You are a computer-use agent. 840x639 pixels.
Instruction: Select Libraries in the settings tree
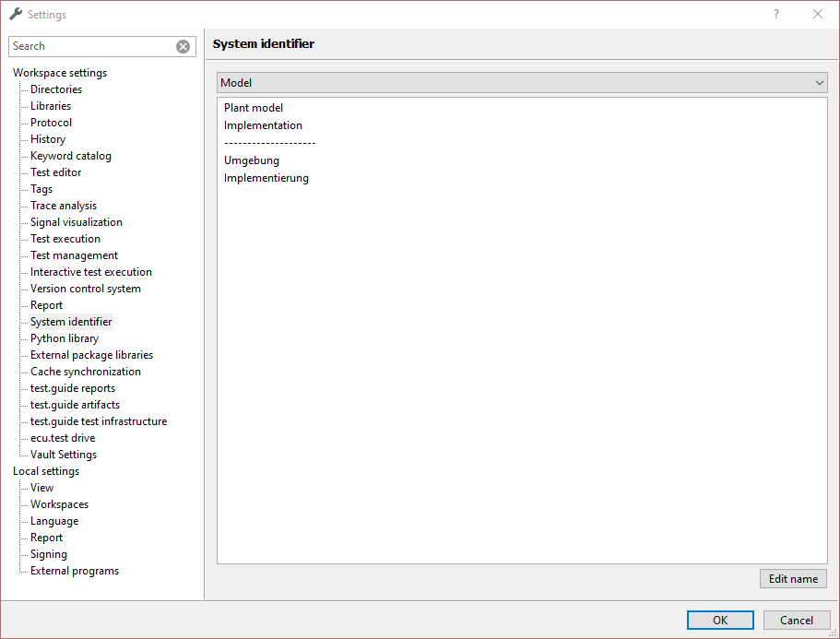tap(51, 106)
